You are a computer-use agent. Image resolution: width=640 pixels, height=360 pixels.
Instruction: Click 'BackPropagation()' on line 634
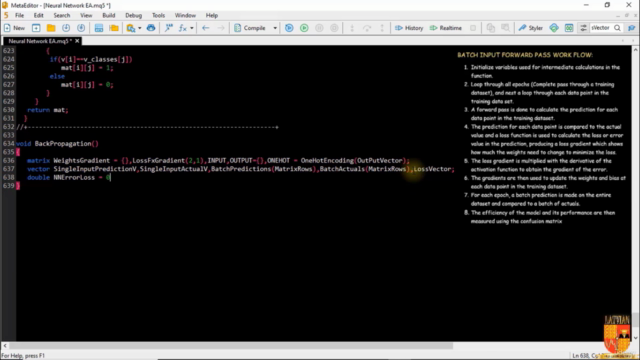tap(67, 144)
